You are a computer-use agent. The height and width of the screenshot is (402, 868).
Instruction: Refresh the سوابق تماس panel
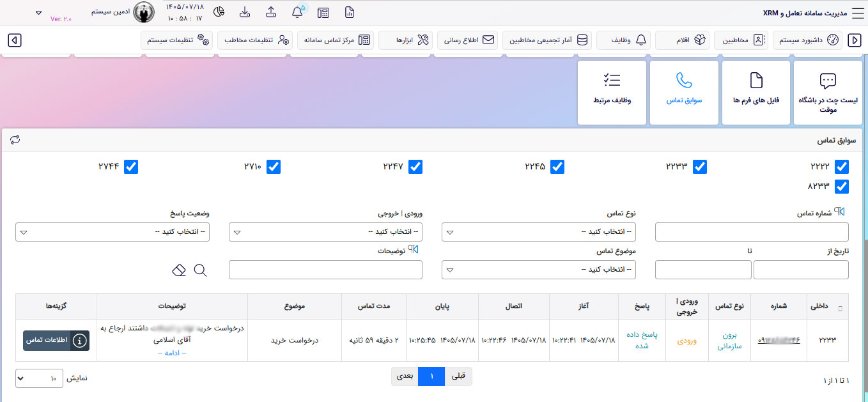click(15, 139)
